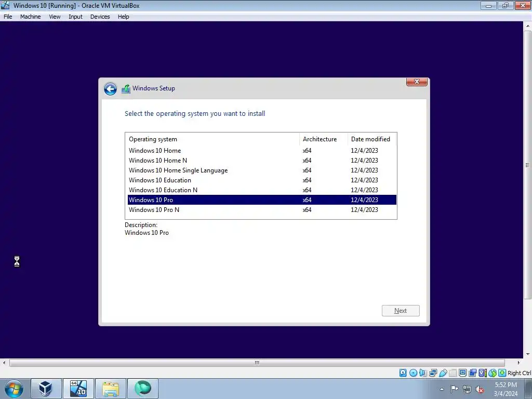Click the Windows Setup title icon

pos(126,89)
